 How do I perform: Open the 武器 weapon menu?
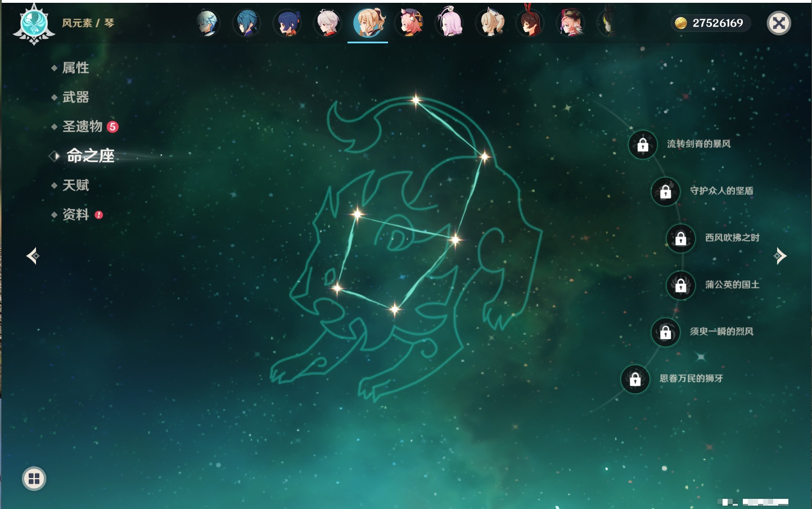[x=75, y=97]
